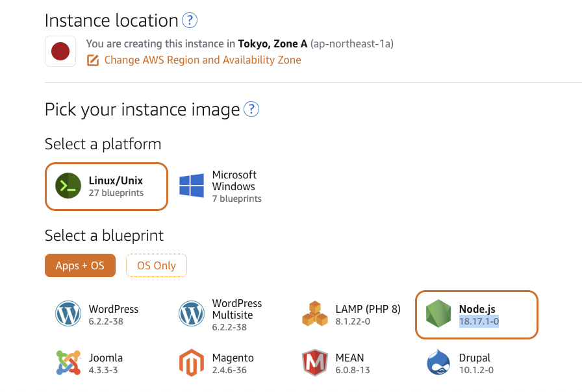582x392 pixels.
Task: Choose the MEAN blueprint
Action: [x=337, y=363]
